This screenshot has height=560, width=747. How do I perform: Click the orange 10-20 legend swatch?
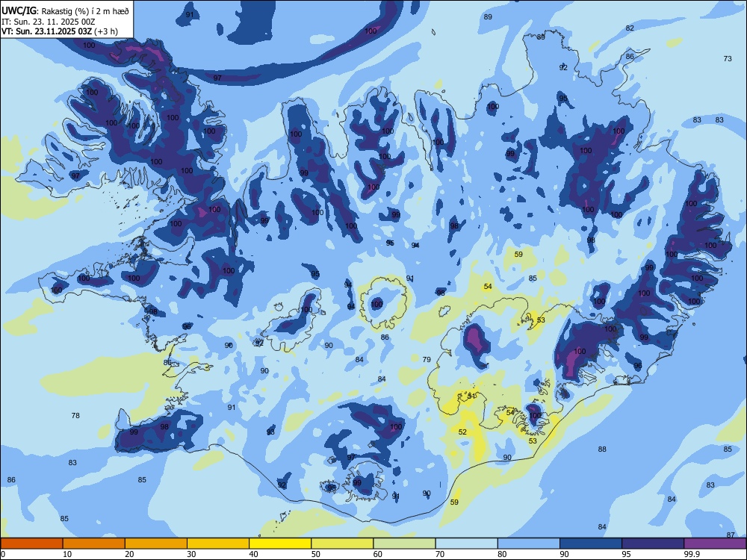coord(94,544)
